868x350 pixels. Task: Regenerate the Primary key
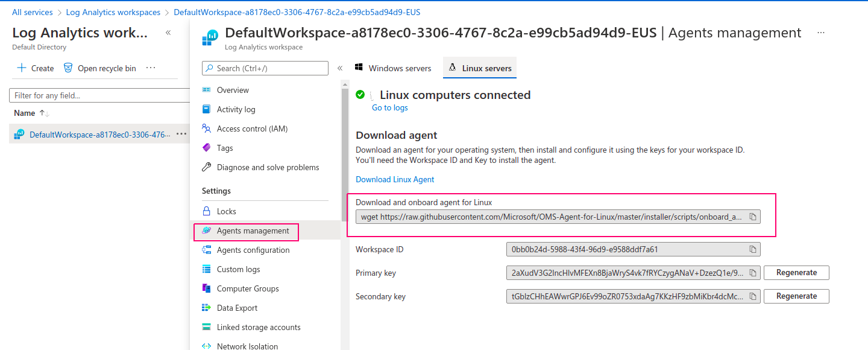(796, 273)
